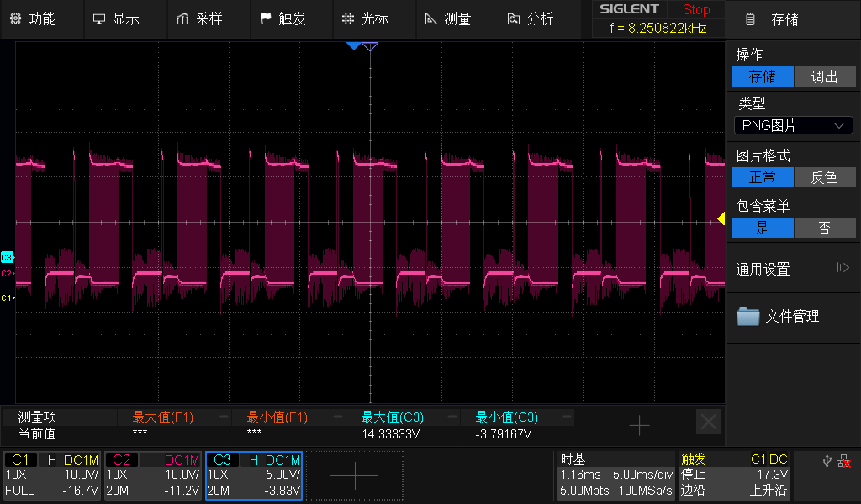861x504 pixels.
Task: Close the measurement bar with X
Action: pyautogui.click(x=708, y=422)
